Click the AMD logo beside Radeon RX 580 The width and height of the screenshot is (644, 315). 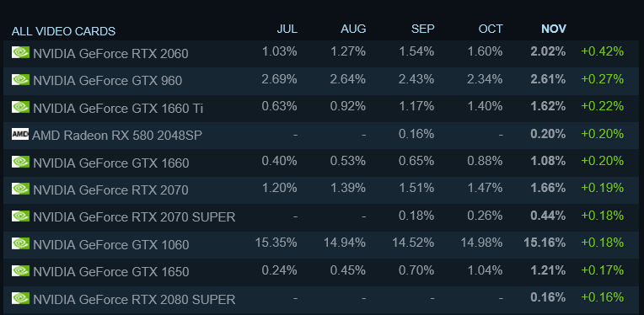(20, 134)
